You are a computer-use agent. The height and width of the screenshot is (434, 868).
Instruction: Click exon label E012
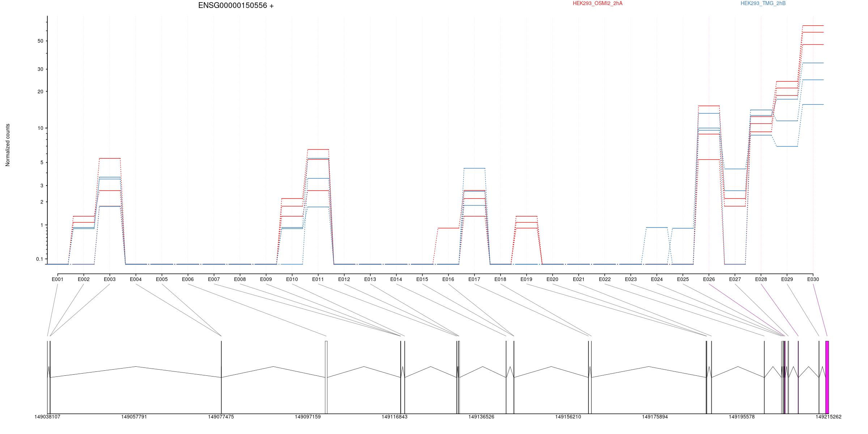[x=344, y=279]
